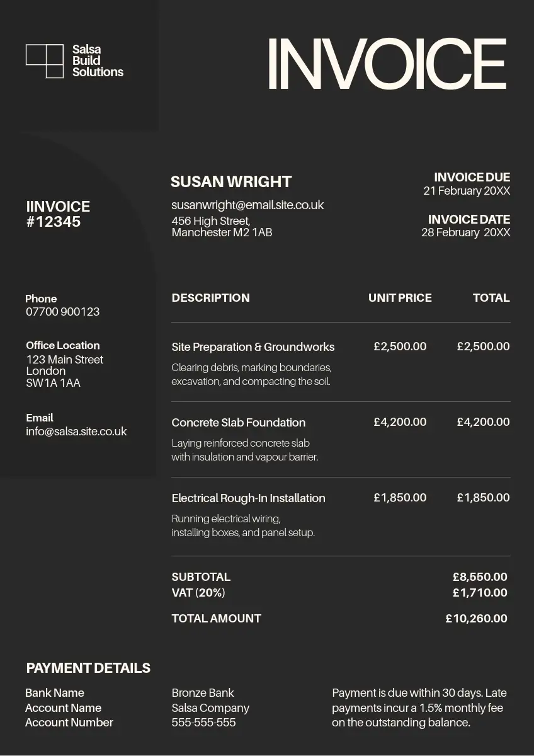Select the customer name Susan Wright
534x756 pixels.
tap(230, 182)
